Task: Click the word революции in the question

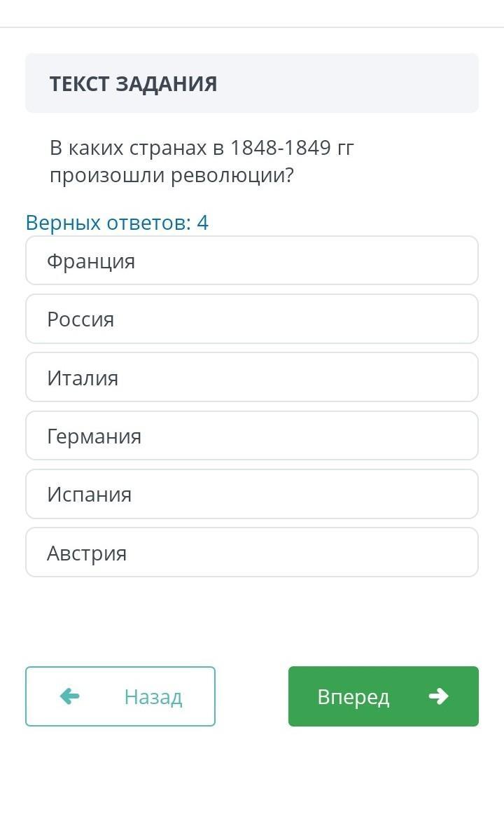Action: [232, 175]
